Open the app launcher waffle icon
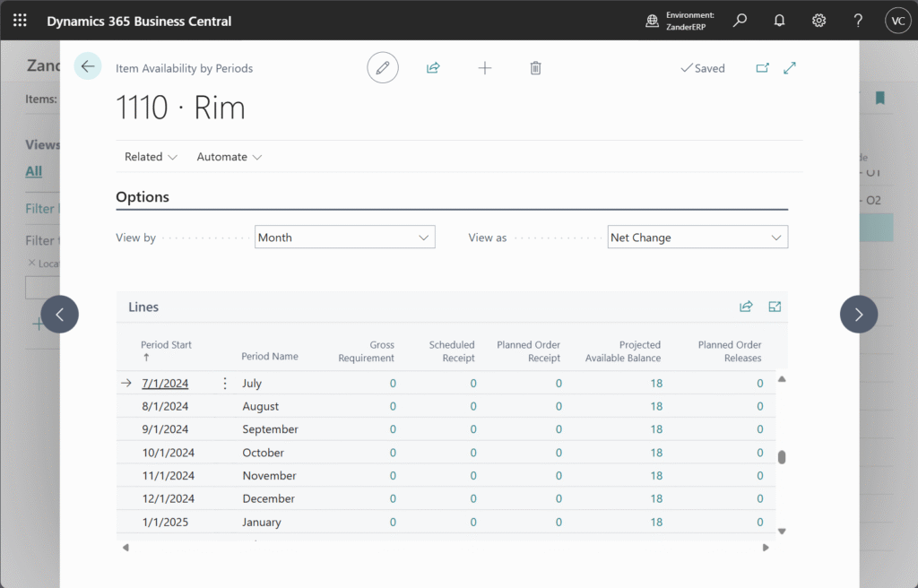This screenshot has height=588, width=918. pyautogui.click(x=20, y=21)
